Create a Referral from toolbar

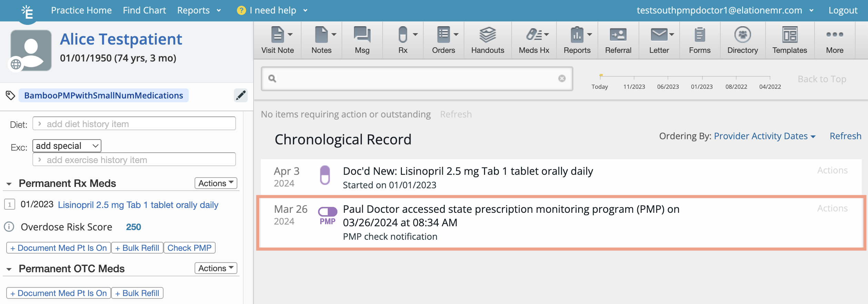point(618,40)
